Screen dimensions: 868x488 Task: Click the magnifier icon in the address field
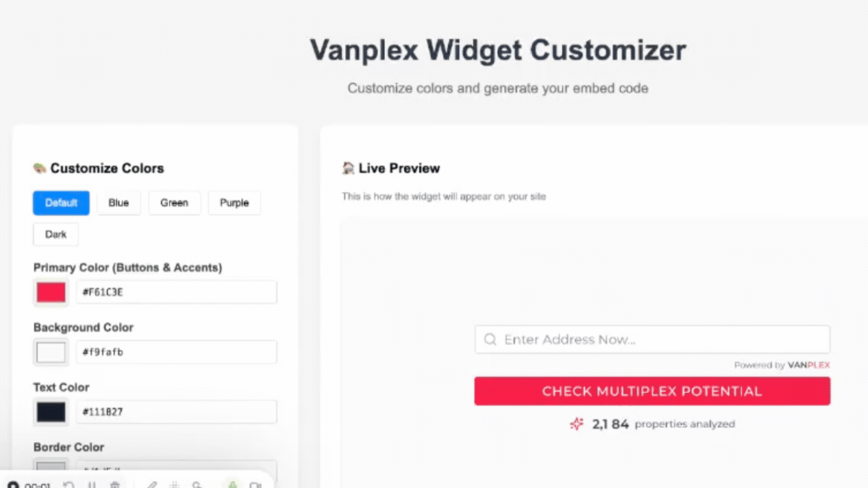(489, 339)
